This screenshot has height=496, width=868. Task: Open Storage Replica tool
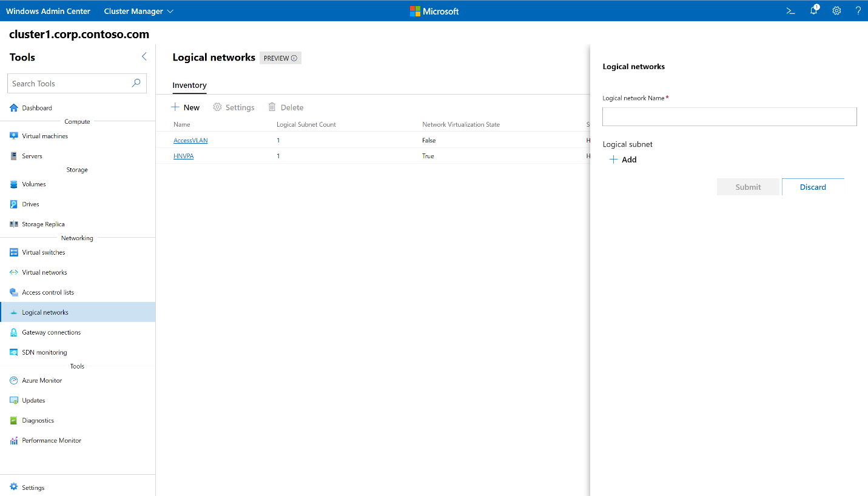[x=78, y=224]
